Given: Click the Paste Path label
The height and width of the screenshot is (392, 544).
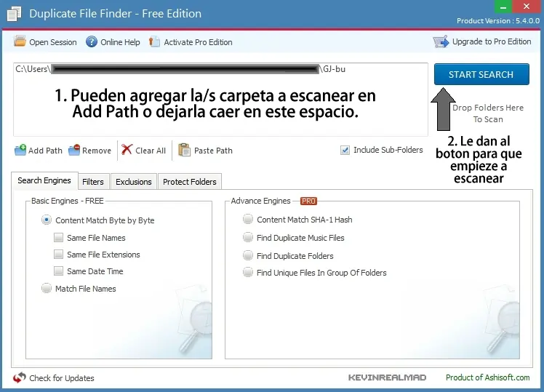Looking at the screenshot, I should [x=213, y=151].
